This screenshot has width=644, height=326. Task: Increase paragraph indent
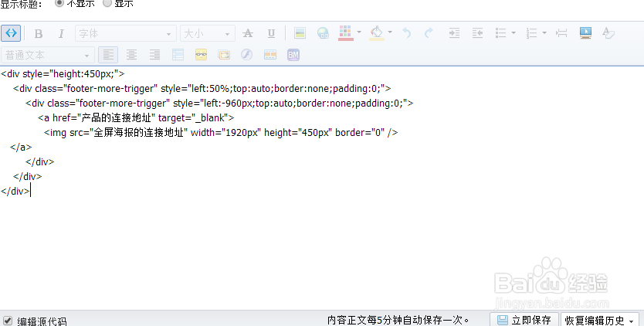pyautogui.click(x=454, y=33)
